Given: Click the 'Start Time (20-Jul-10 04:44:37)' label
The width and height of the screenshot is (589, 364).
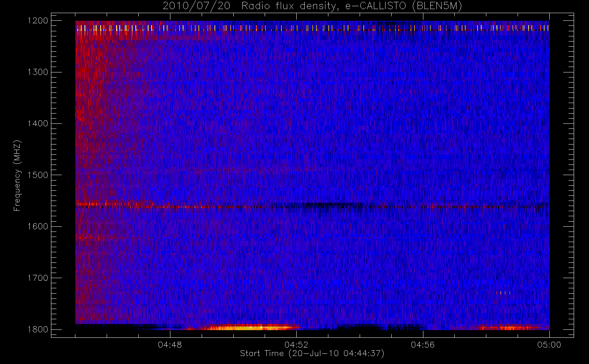Looking at the screenshot, I should click(312, 353).
